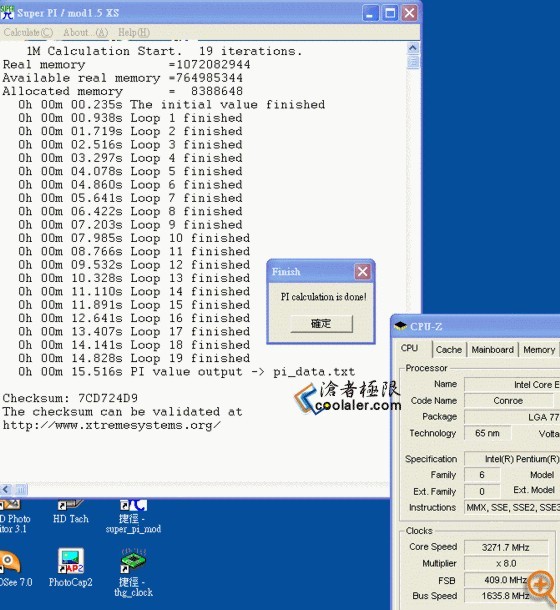The width and height of the screenshot is (560, 610).
Task: Open the Help(H) menu in Super PI
Action: [x=133, y=32]
